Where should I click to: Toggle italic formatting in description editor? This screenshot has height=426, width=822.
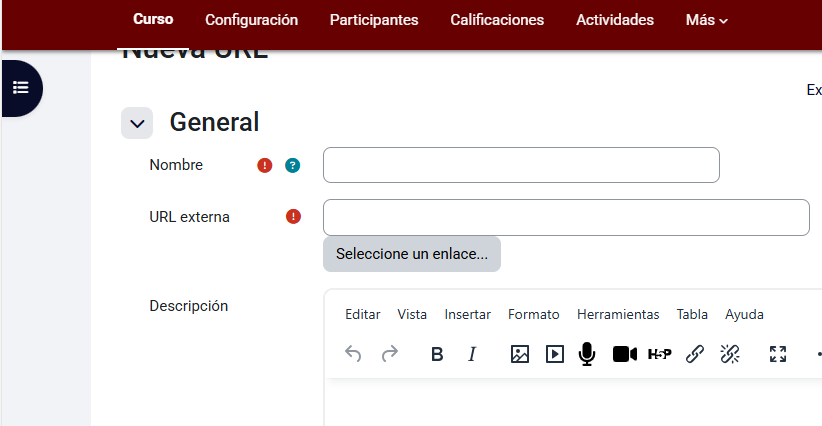pyautogui.click(x=473, y=353)
